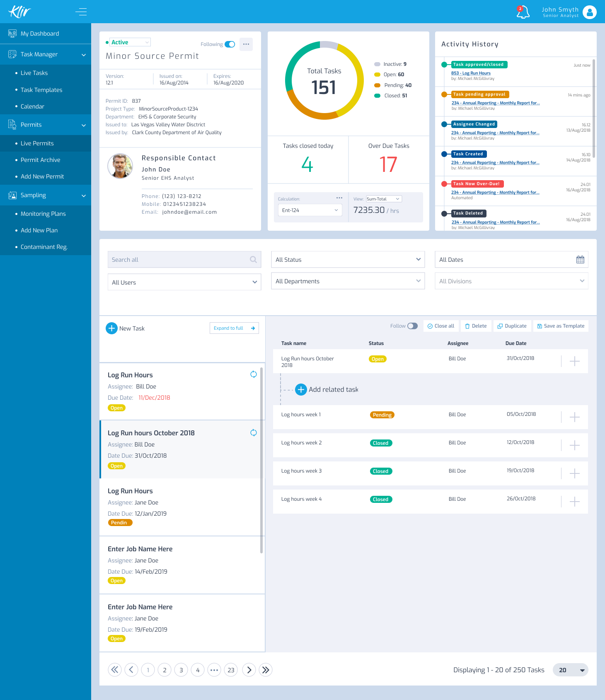This screenshot has height=700, width=605.
Task: Collapse the Task Manager sidebar section
Action: 84,55
